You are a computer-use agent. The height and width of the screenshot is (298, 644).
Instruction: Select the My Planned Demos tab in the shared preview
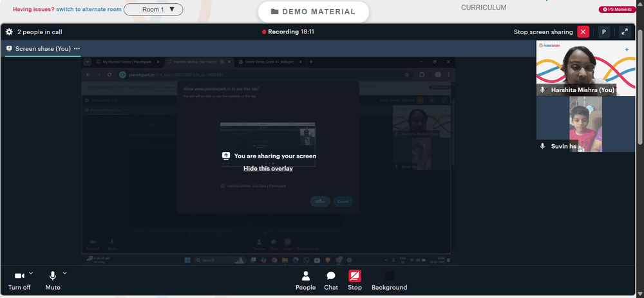pos(128,62)
